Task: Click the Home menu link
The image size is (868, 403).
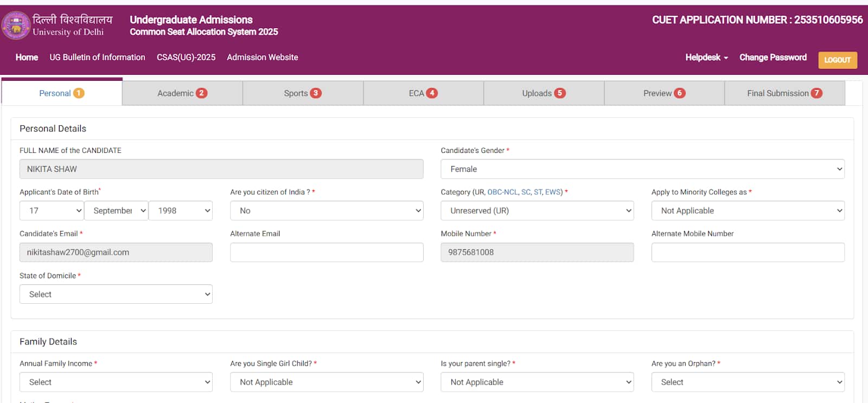Action: pyautogui.click(x=27, y=57)
